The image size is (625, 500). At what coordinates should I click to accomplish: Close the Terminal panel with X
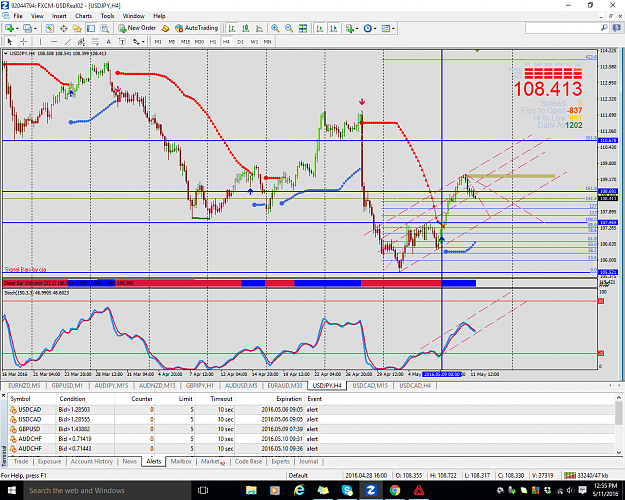coord(3,396)
